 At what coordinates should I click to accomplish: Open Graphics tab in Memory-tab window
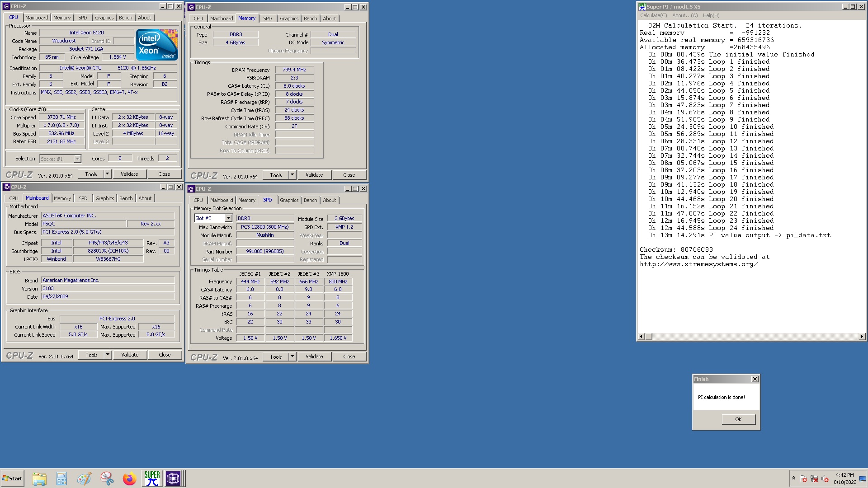click(x=289, y=19)
